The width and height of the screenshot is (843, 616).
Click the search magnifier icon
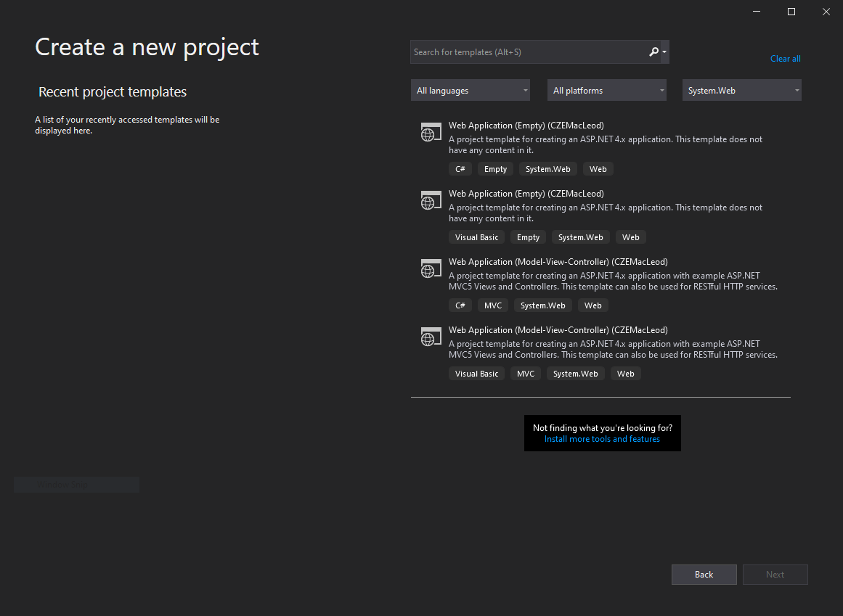(653, 52)
